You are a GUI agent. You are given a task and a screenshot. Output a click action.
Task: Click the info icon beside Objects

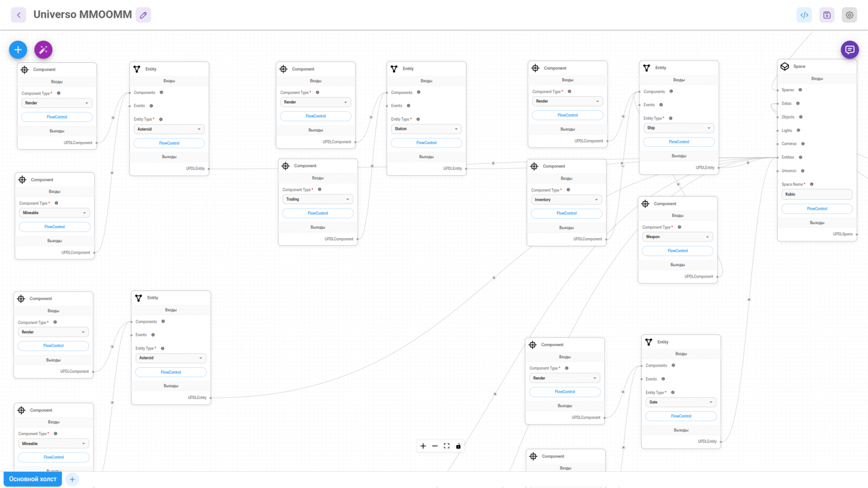tap(801, 117)
